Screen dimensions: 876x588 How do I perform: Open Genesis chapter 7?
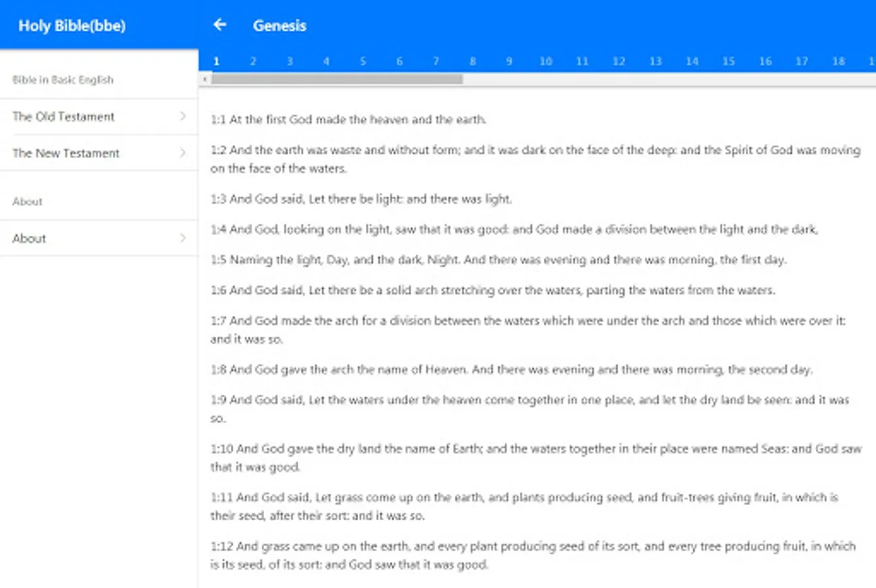coord(436,61)
